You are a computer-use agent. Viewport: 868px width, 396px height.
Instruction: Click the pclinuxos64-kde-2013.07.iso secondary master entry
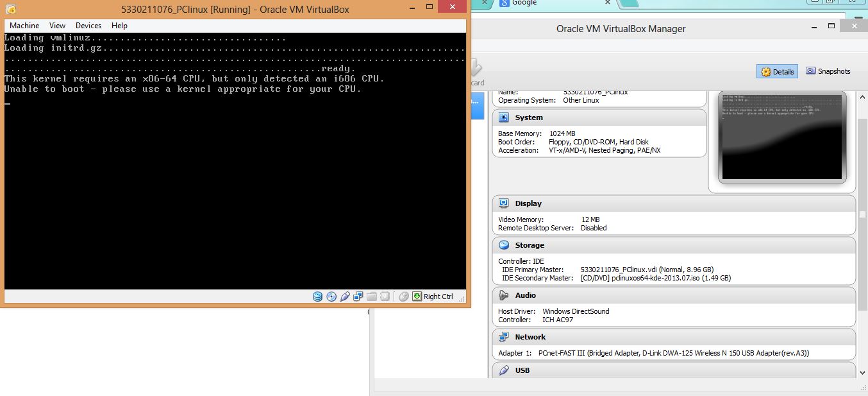[x=655, y=278]
